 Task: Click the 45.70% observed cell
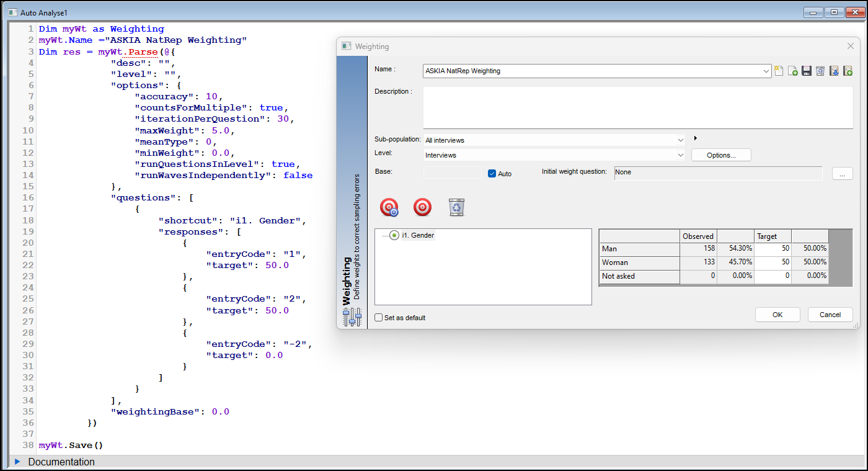point(735,262)
